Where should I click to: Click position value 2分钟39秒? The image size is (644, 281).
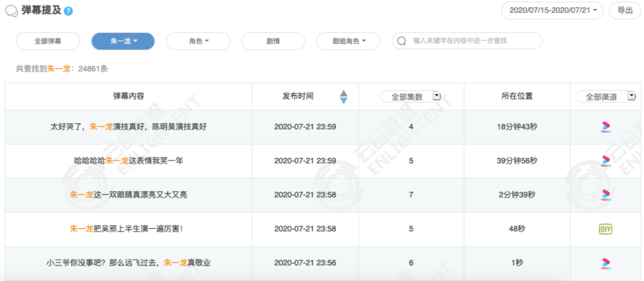(517, 195)
